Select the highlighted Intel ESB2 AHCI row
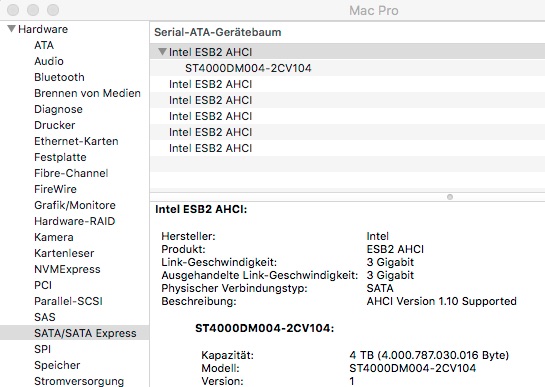 tap(348, 52)
